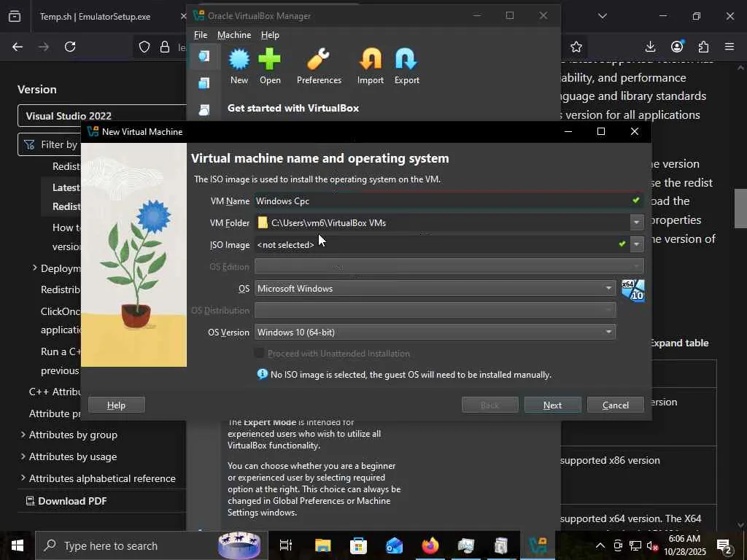Click the Firefox taskbar icon
This screenshot has width=747, height=560.
pos(430,545)
